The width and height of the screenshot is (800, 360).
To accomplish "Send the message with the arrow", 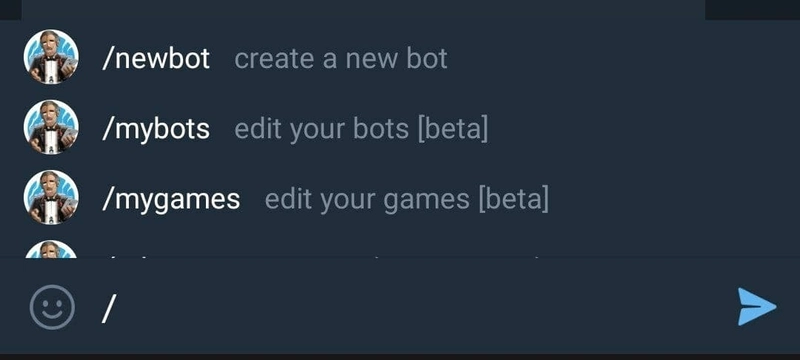I will click(x=757, y=306).
